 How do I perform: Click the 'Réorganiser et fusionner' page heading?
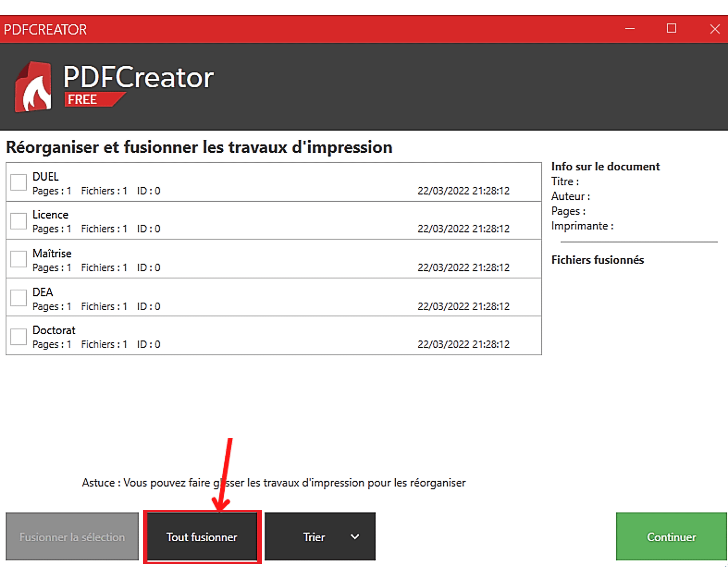pos(199,147)
